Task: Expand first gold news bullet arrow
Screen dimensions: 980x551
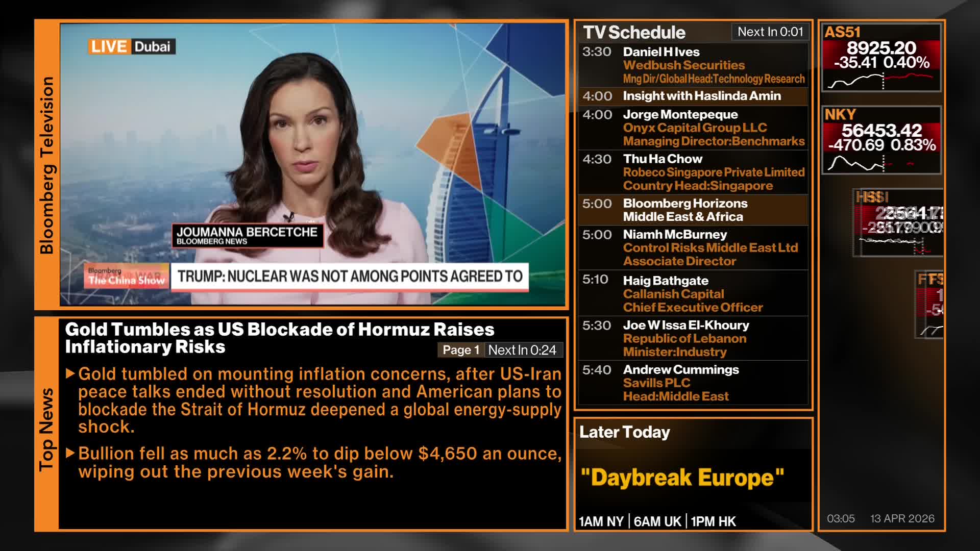Action: point(71,374)
